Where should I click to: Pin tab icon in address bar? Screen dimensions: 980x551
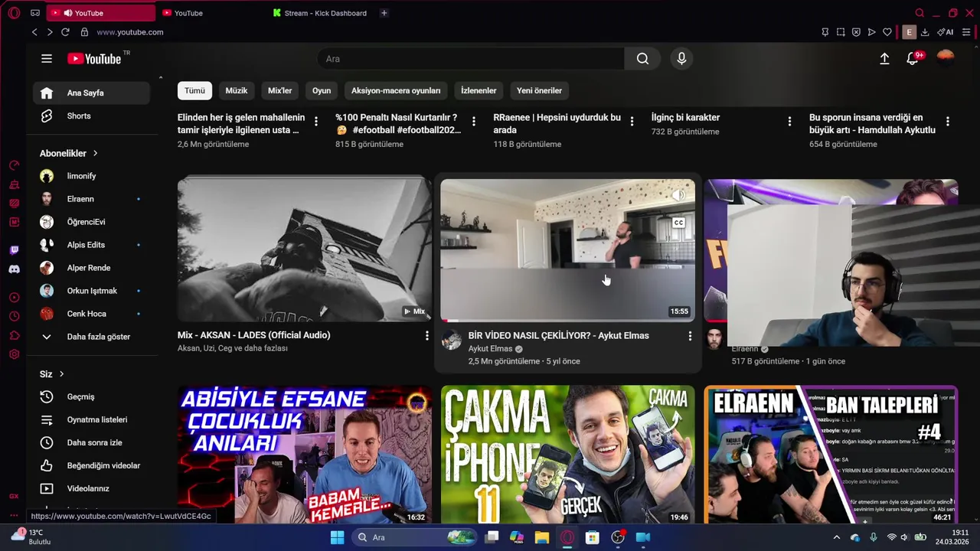(825, 32)
